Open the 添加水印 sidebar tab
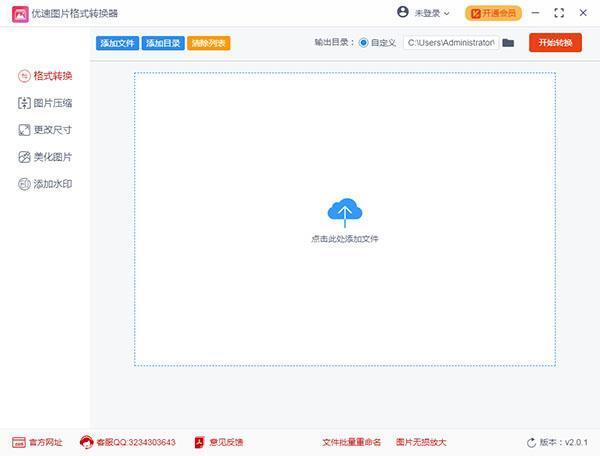600x456 pixels. (45, 184)
